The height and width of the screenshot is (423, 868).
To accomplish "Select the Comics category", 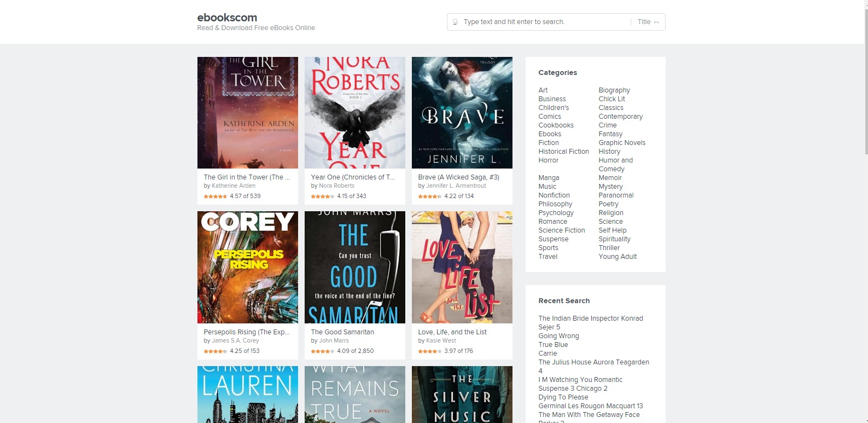I will (550, 117).
